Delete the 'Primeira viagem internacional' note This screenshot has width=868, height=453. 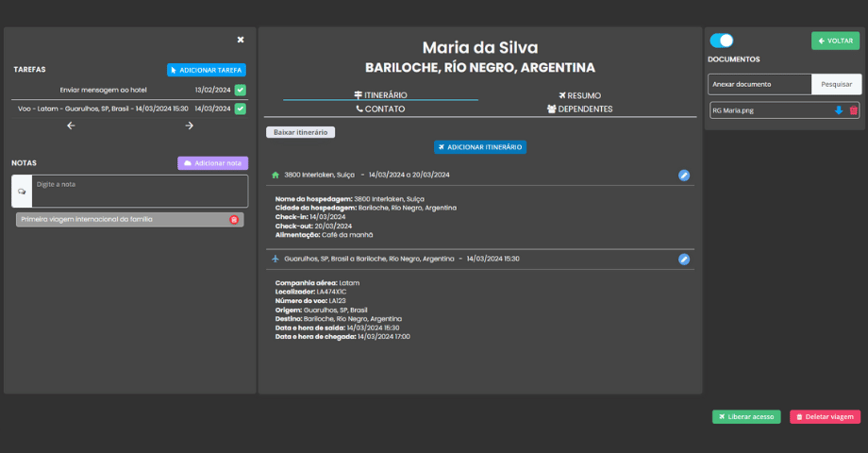click(234, 220)
